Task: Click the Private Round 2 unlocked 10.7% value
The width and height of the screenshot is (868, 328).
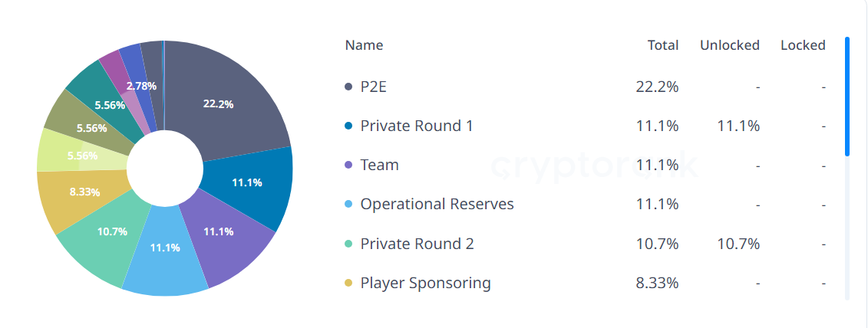Action: pos(738,244)
